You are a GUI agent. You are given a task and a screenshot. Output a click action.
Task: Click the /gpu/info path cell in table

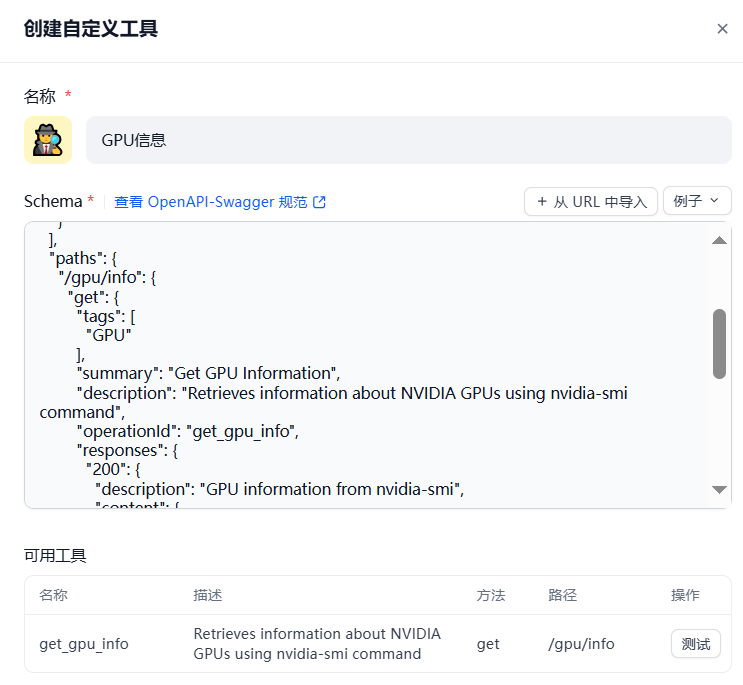pos(581,644)
